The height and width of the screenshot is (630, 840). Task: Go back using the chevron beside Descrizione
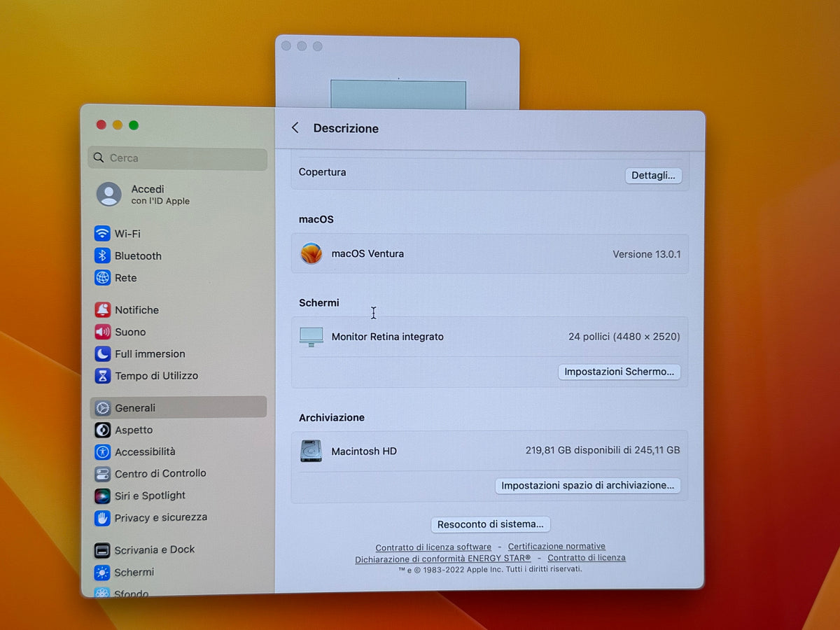[x=295, y=127]
